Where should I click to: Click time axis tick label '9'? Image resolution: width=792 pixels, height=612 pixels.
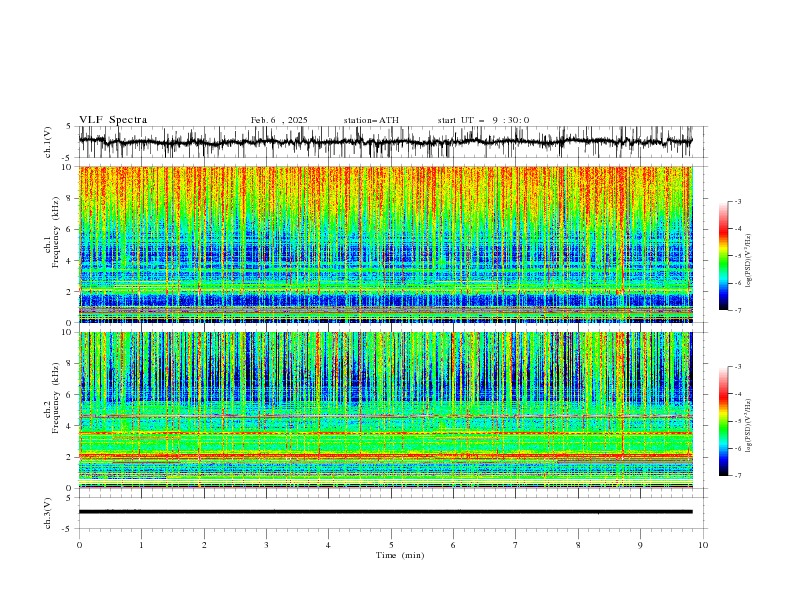(x=640, y=545)
